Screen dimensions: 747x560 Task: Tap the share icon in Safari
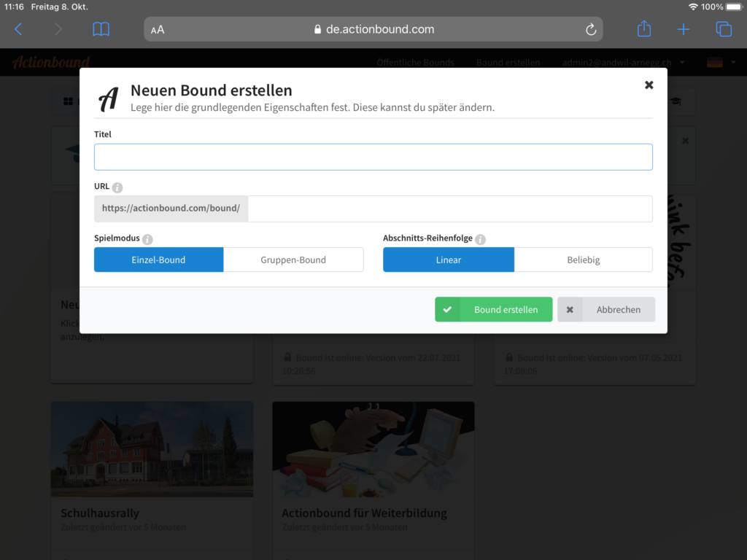643,29
